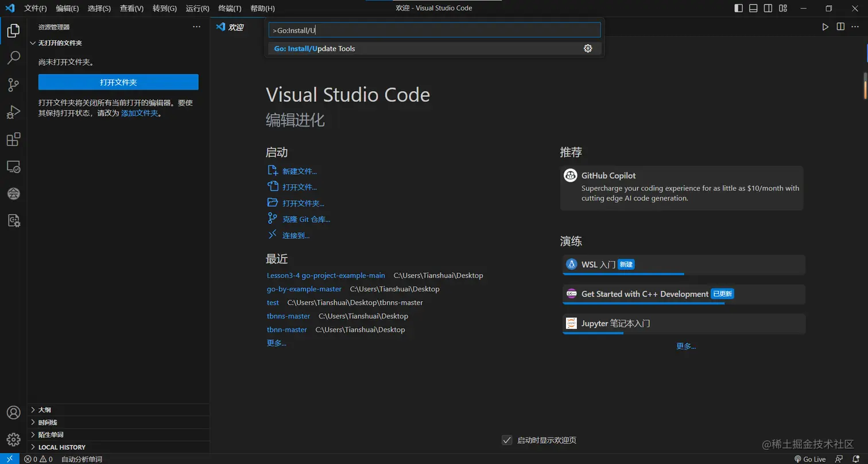Click the Run play icon in editor toolbar
The height and width of the screenshot is (464, 868).
[825, 27]
